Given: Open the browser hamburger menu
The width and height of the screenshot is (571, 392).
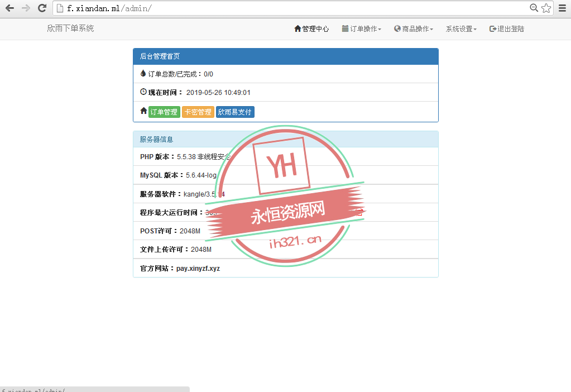Looking at the screenshot, I should pos(563,8).
